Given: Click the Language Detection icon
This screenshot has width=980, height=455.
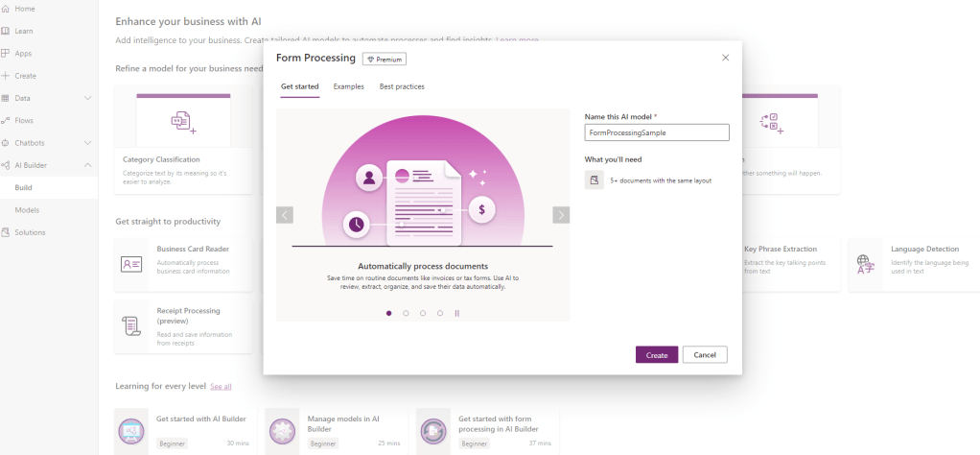Looking at the screenshot, I should tap(865, 264).
